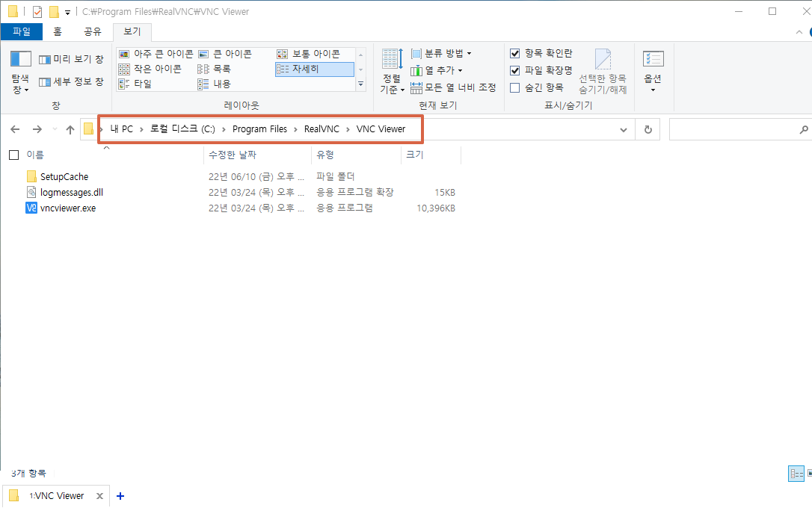Image resolution: width=812 pixels, height=508 pixels.
Task: Sort by 이름 column header
Action: pos(35,155)
